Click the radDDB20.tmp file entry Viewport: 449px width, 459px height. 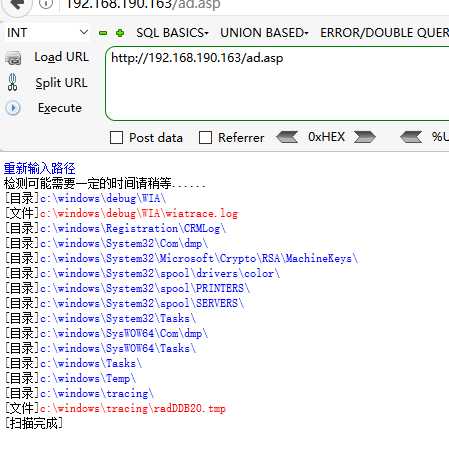(133, 408)
